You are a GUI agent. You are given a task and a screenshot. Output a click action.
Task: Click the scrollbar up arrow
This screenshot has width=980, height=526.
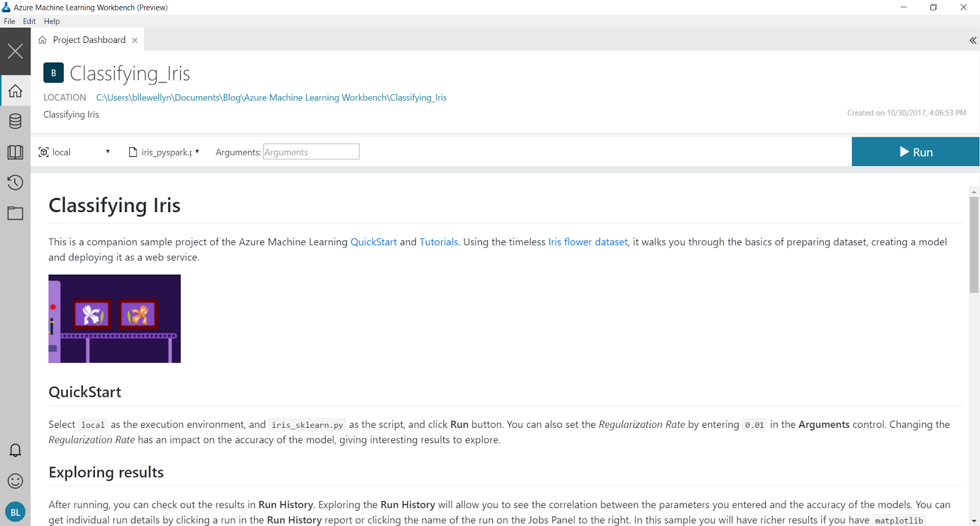974,192
